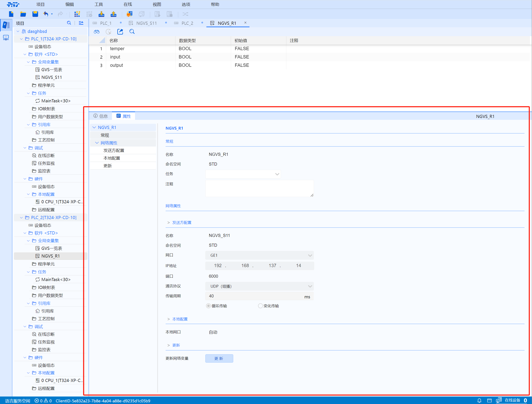Collapse the PLC_2[T324-XP-CD-10] tree node
532x404 pixels.
pyautogui.click(x=21, y=217)
